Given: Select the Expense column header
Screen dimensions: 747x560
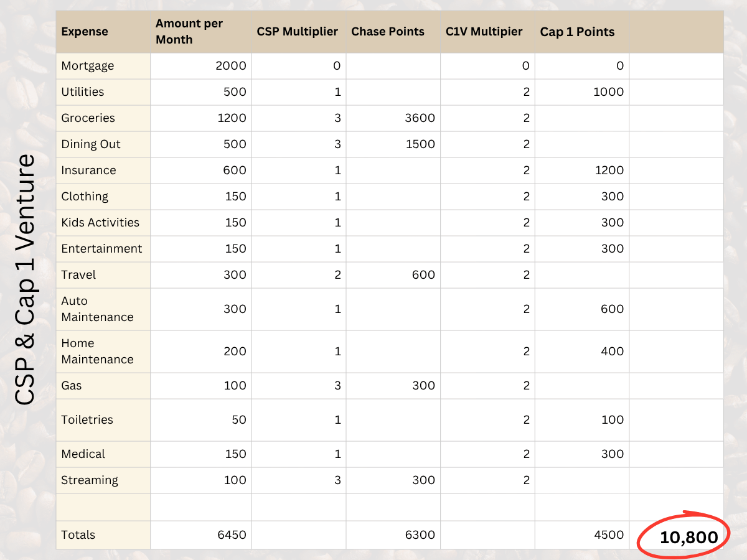Looking at the screenshot, I should [x=85, y=32].
